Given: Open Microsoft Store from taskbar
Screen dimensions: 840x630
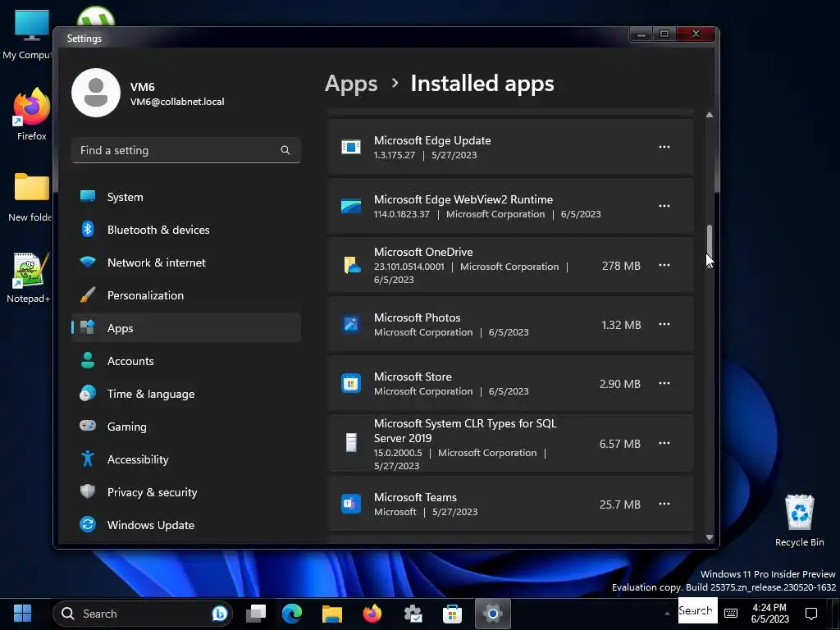Looking at the screenshot, I should point(453,614).
